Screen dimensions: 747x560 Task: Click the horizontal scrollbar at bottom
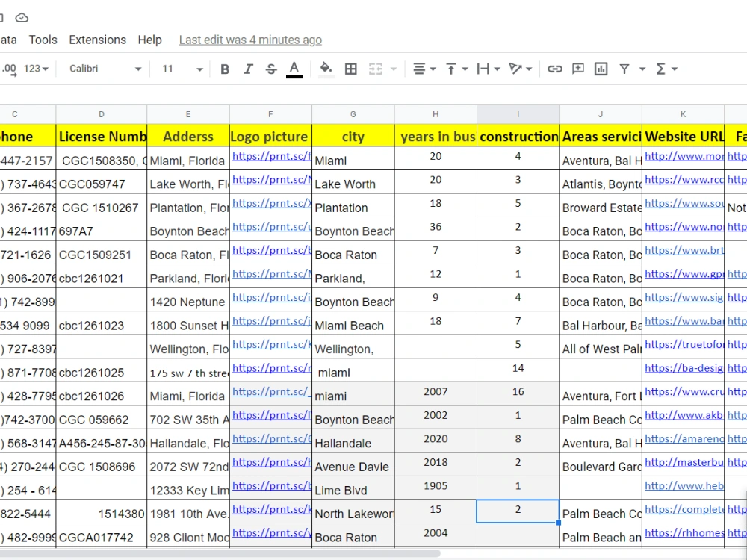pyautogui.click(x=220, y=554)
